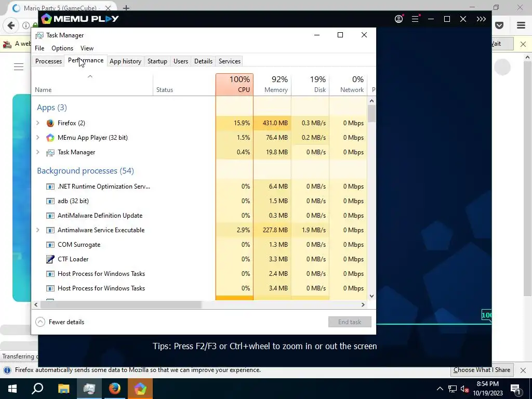Sort by the Memory column header
Image resolution: width=532 pixels, height=399 pixels.
(272, 85)
